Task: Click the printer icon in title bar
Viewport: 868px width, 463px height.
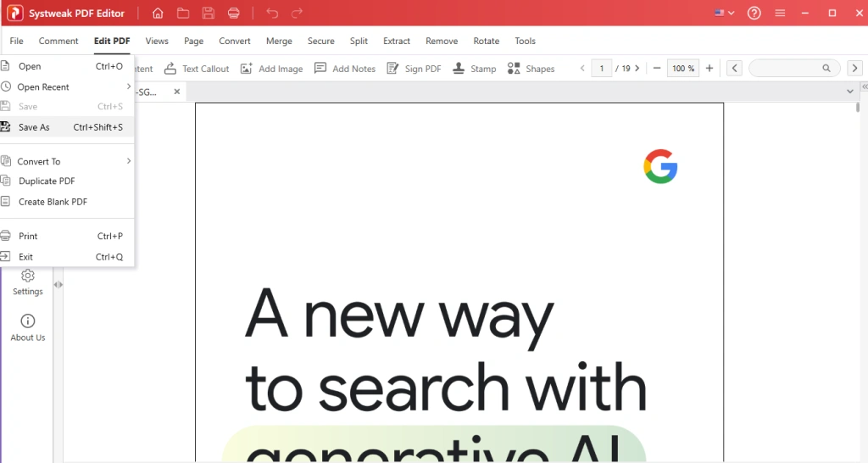Action: [x=234, y=14]
